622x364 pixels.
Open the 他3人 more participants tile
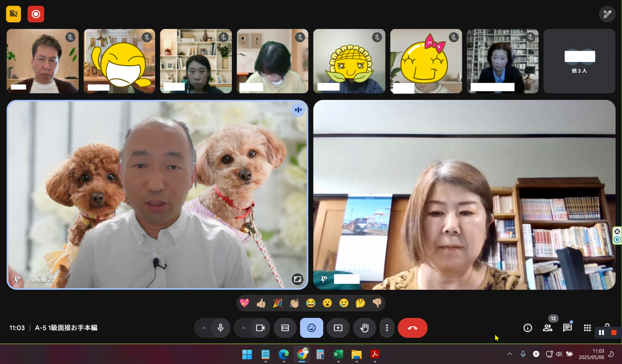[x=579, y=61]
